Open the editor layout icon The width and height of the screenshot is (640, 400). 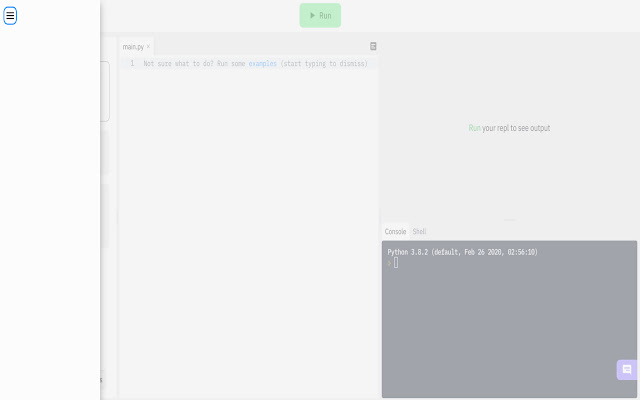pos(373,46)
